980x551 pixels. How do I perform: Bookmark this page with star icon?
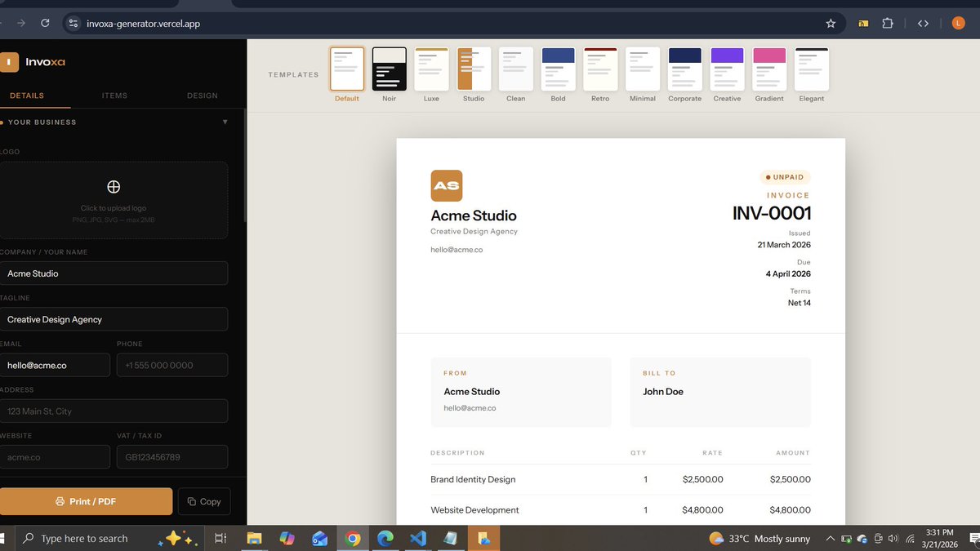click(831, 24)
